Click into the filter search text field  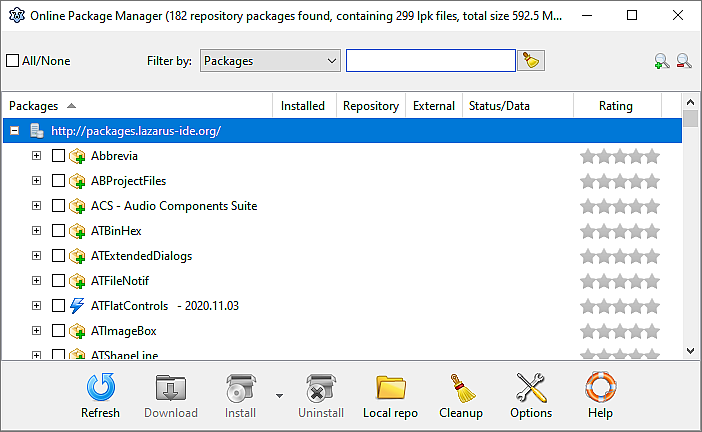click(x=430, y=61)
